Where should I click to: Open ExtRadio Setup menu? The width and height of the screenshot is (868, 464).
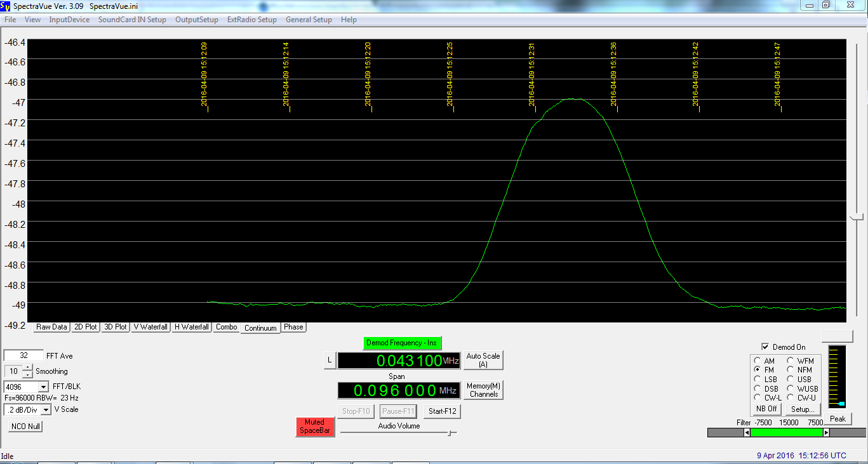tap(252, 20)
